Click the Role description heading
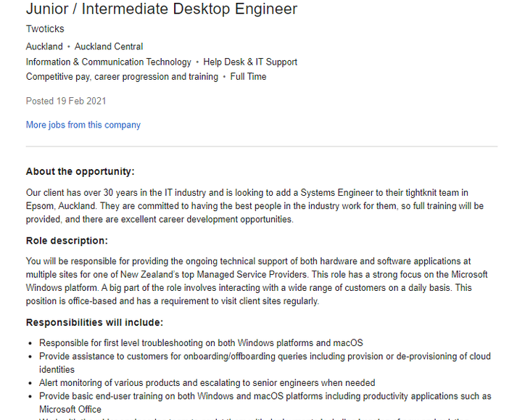This screenshot has width=525, height=420. coord(67,241)
